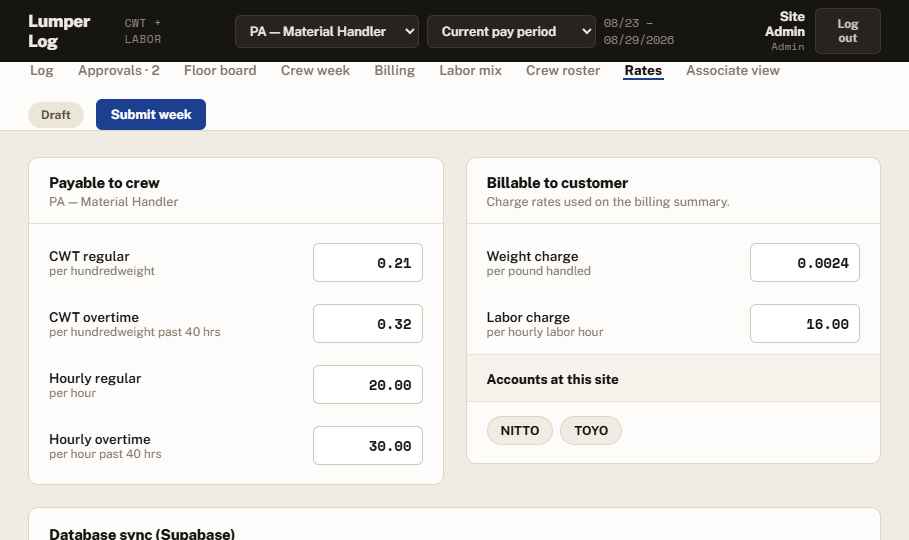Edit the Labor charge field
Image resolution: width=909 pixels, height=540 pixels.
805,324
